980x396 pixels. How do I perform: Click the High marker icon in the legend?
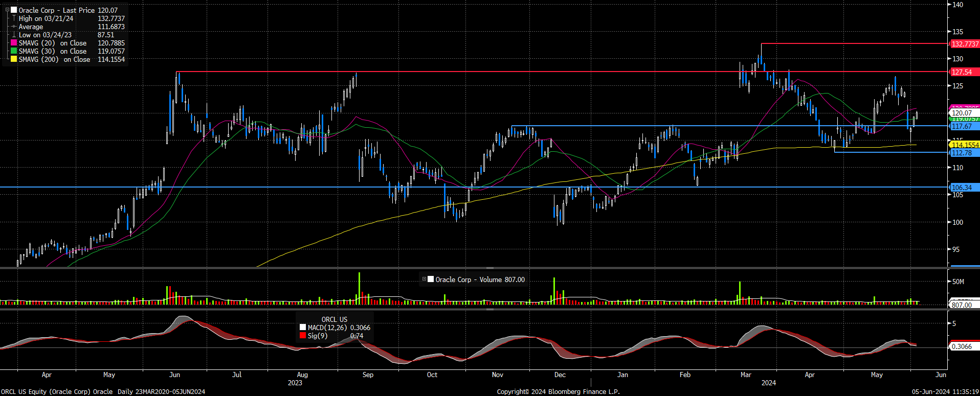[x=14, y=18]
